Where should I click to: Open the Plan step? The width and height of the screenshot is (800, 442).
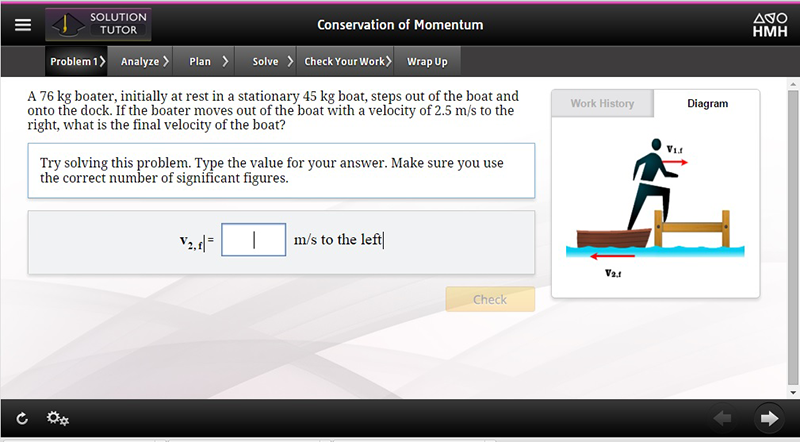[208, 62]
